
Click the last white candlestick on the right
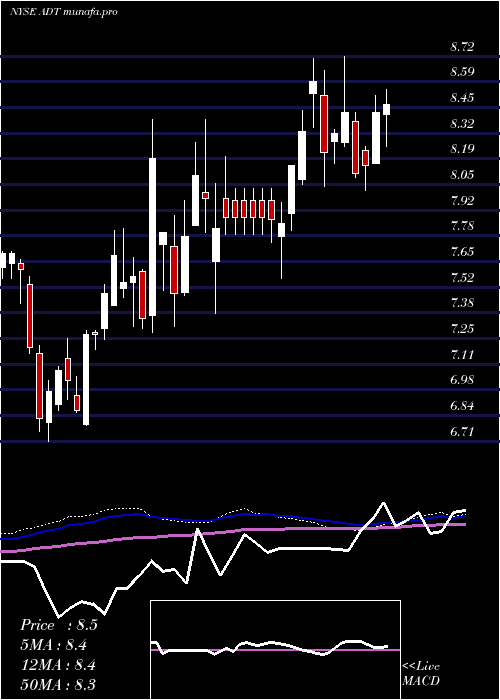(x=387, y=109)
